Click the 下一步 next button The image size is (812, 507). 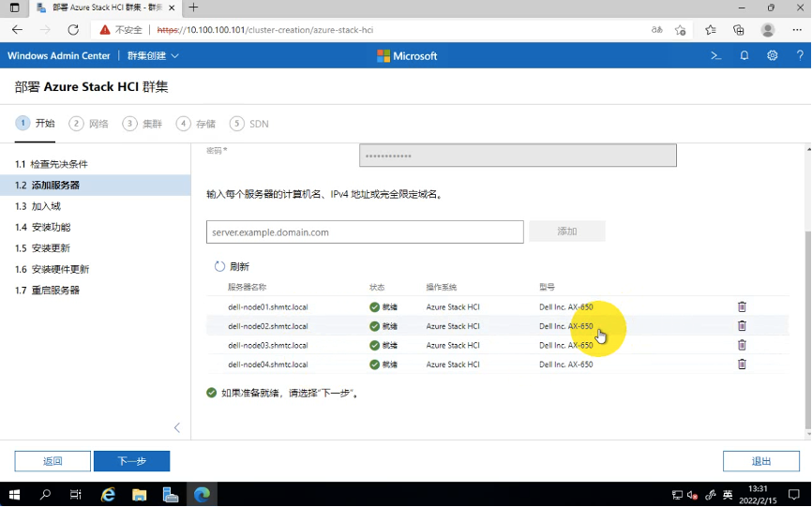[131, 461]
